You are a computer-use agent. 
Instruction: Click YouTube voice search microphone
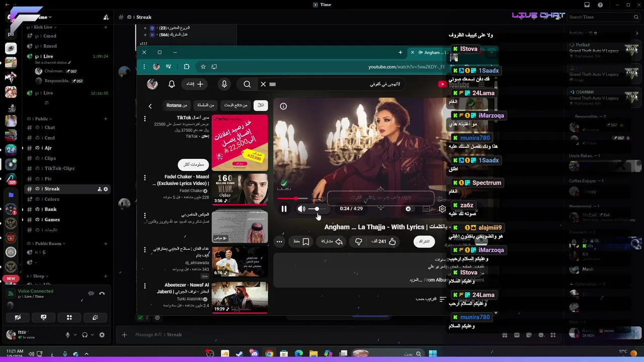pos(224,84)
